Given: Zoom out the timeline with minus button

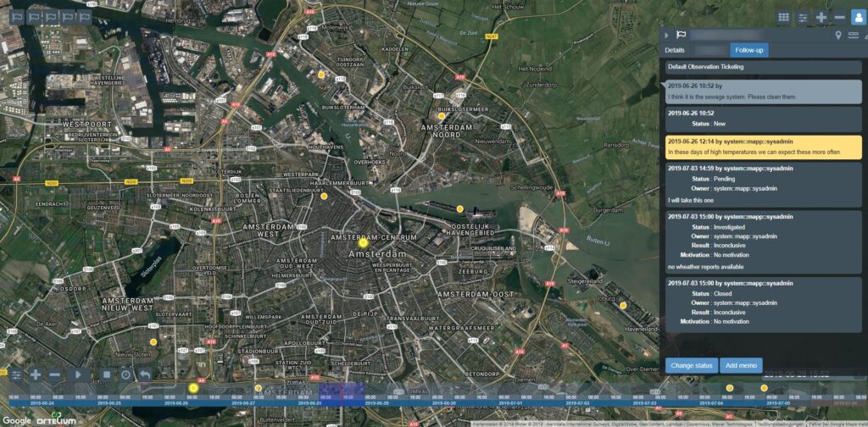Looking at the screenshot, I should [54, 374].
